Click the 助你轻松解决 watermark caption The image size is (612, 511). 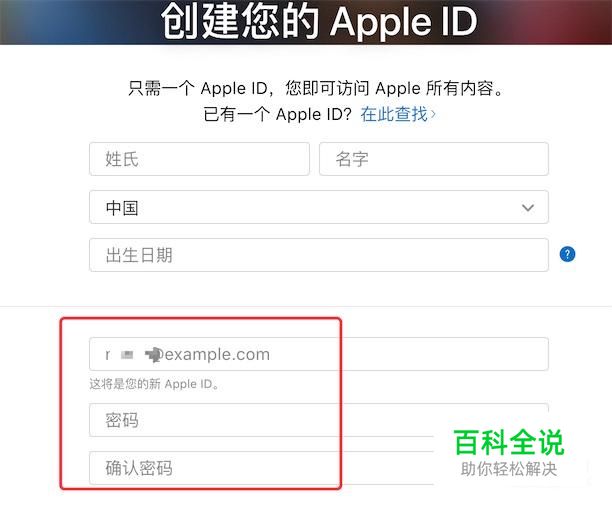click(x=509, y=469)
